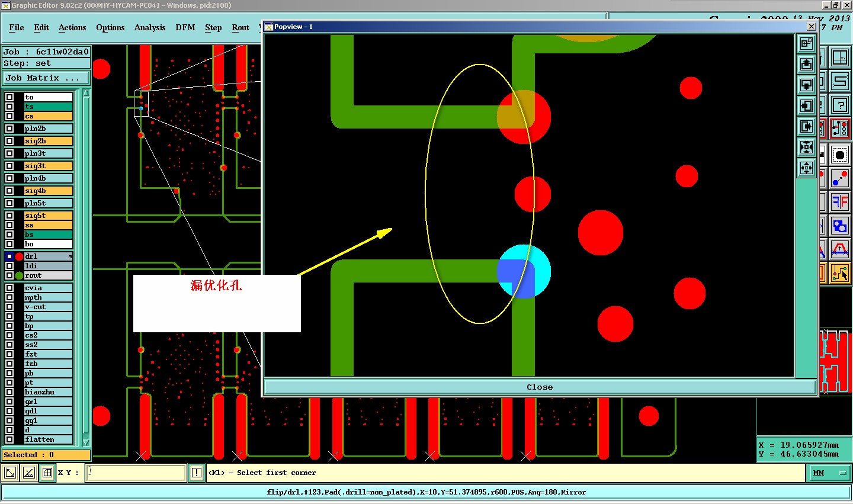Click the exclamation mark icon
The width and height of the screenshot is (853, 504).
pyautogui.click(x=197, y=473)
